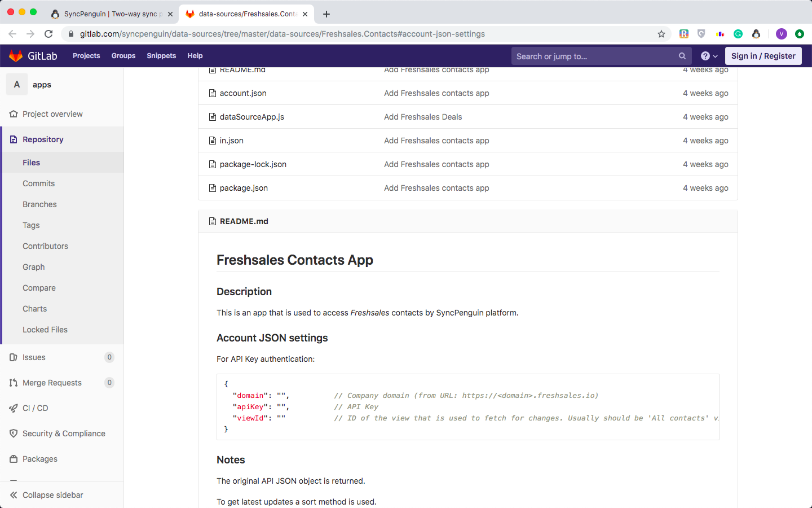Click the Grammarly extension icon
Screen dimensions: 812x508
click(x=738, y=34)
